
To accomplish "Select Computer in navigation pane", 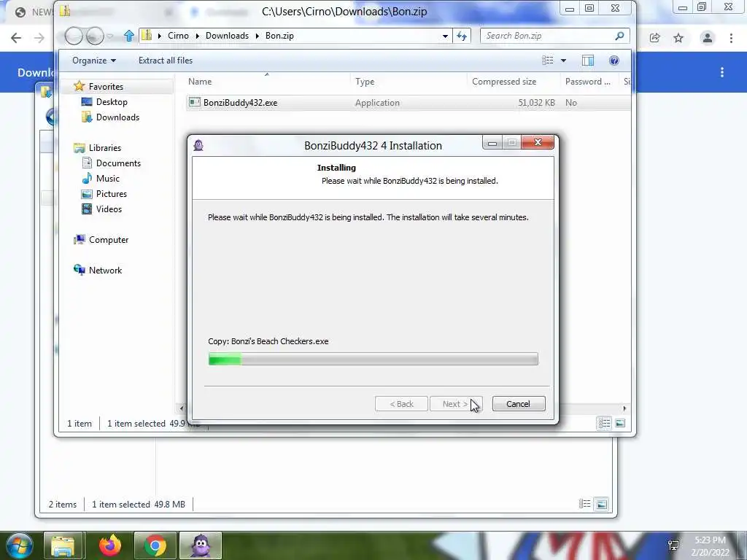I will pos(109,239).
